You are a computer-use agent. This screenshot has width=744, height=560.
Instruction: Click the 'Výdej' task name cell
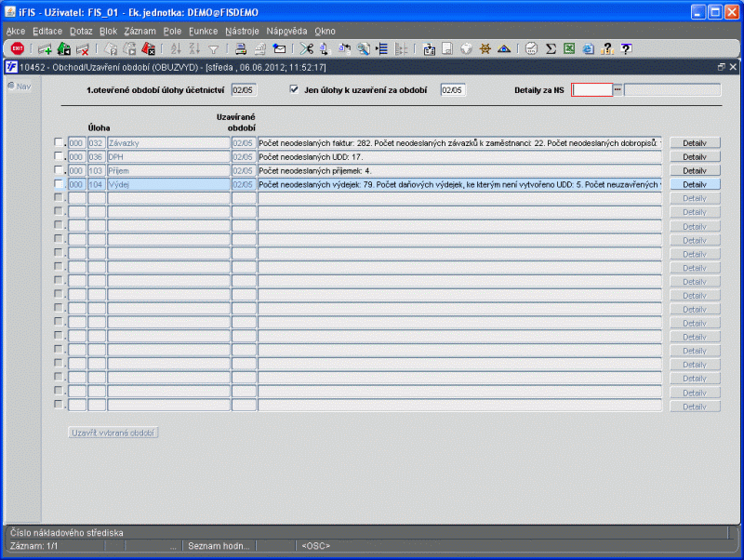pyautogui.click(x=168, y=184)
